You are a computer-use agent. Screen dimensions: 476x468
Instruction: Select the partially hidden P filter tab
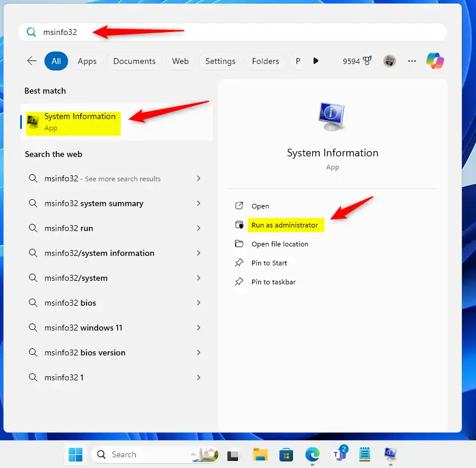click(x=298, y=61)
